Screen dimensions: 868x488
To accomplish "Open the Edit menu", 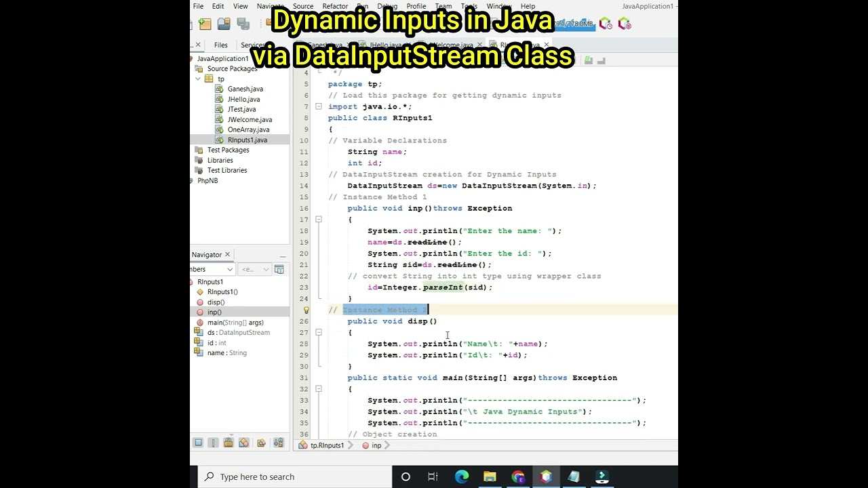I will (218, 6).
